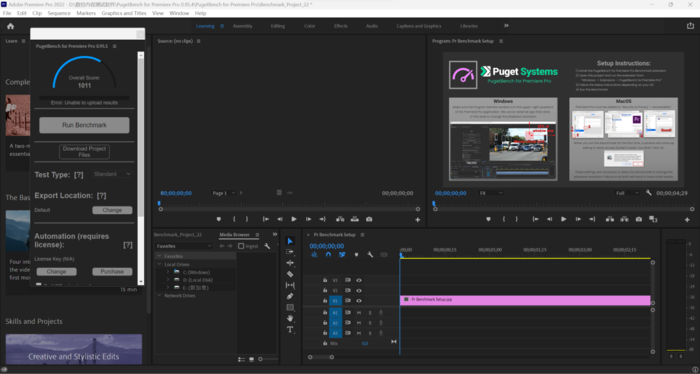Screen dimensions: 700x374
Task: Expand D: (Local Disk) drive
Action: (168, 280)
